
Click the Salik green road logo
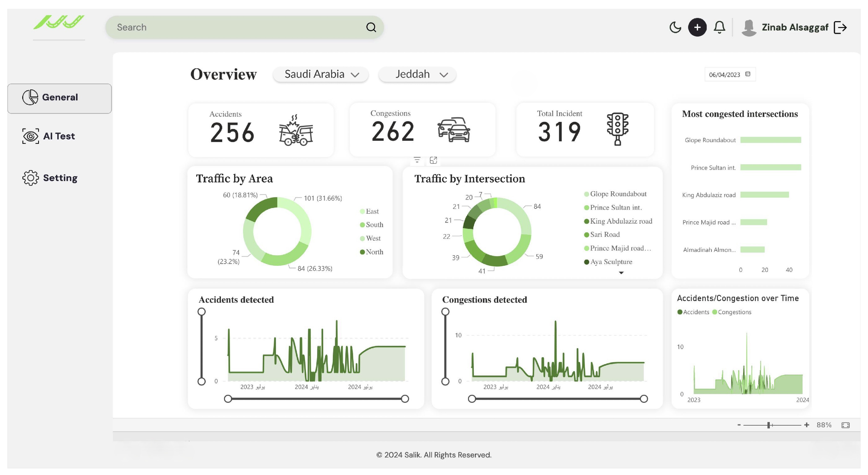59,22
